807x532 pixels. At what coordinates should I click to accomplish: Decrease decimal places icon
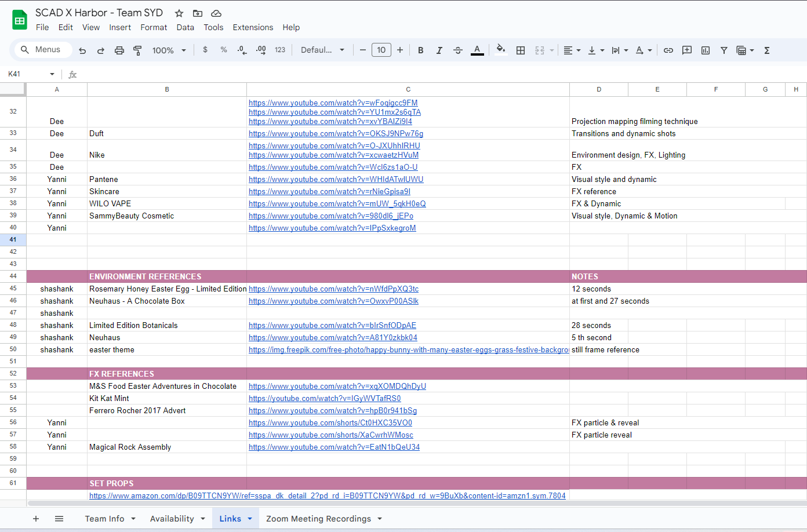(x=242, y=50)
